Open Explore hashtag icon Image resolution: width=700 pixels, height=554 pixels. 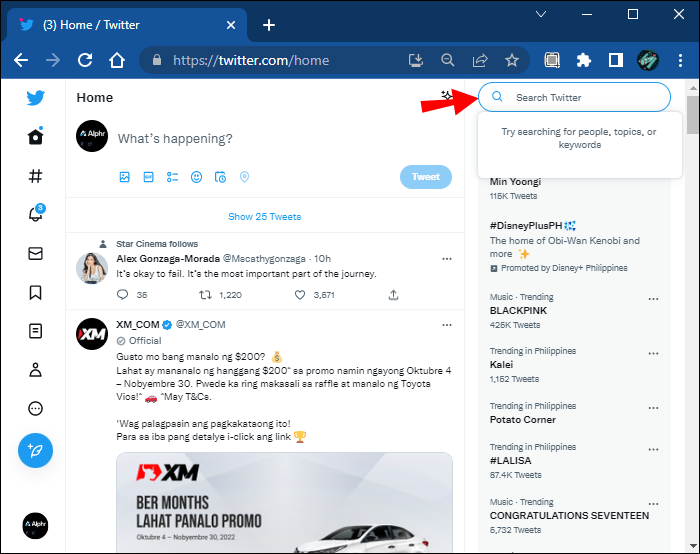click(x=35, y=176)
